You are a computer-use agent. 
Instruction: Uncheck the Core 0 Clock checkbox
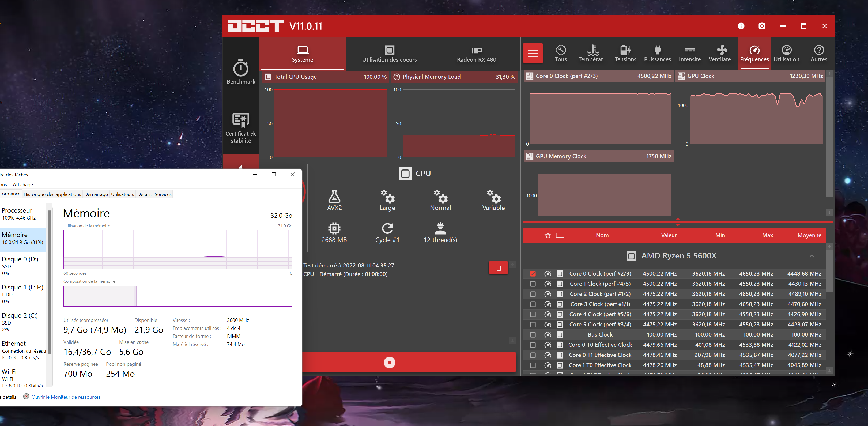tap(533, 274)
